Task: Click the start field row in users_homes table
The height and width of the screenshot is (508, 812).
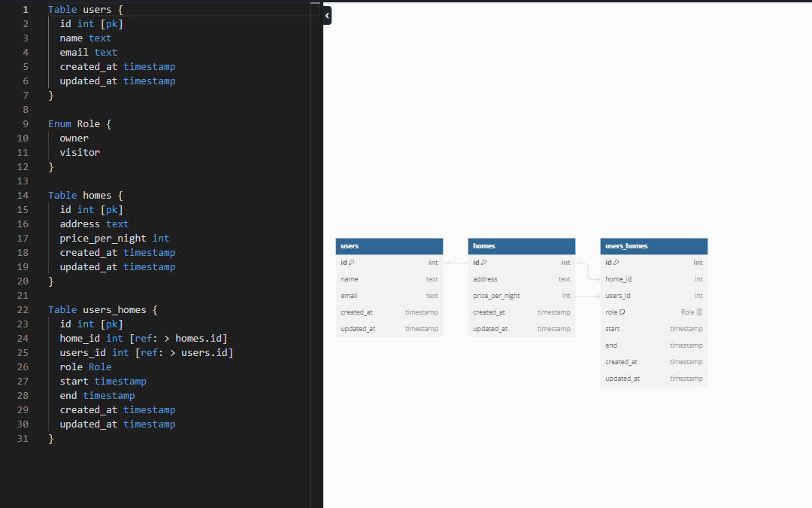Action: 654,329
